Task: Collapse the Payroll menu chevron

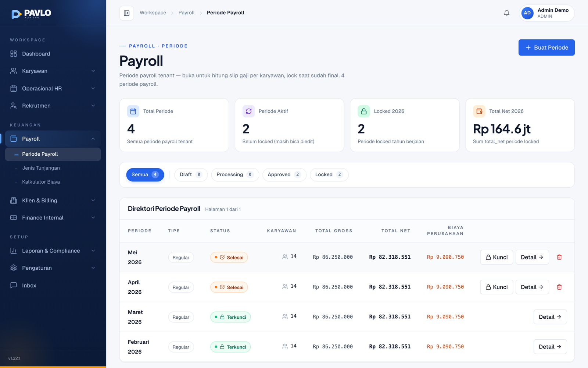Action: pos(93,139)
